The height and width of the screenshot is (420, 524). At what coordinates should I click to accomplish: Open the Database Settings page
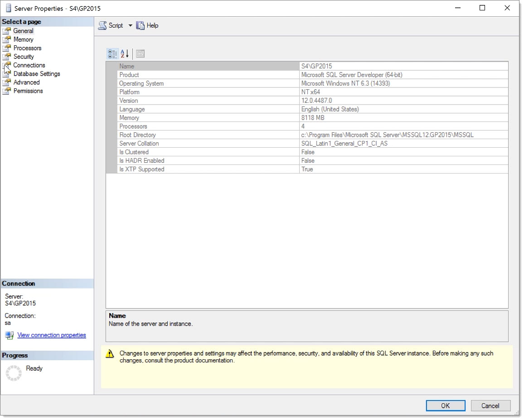[37, 74]
